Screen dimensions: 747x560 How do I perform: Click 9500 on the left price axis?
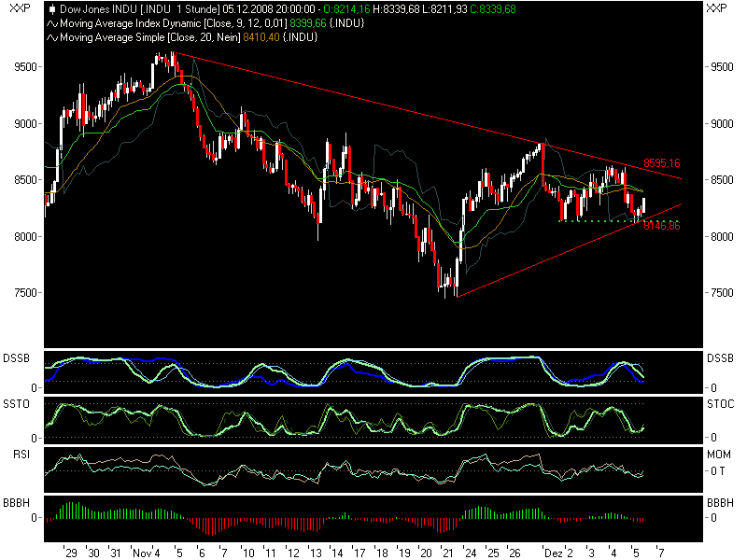[x=25, y=66]
